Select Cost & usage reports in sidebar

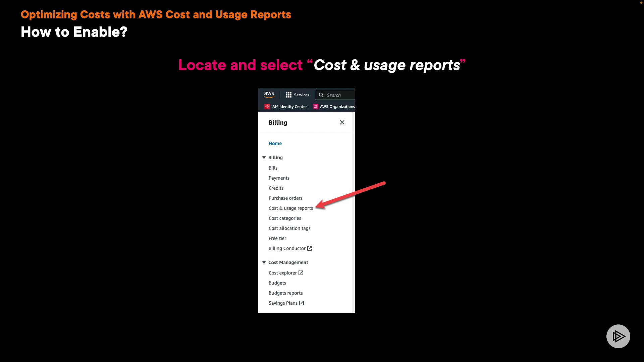point(290,208)
